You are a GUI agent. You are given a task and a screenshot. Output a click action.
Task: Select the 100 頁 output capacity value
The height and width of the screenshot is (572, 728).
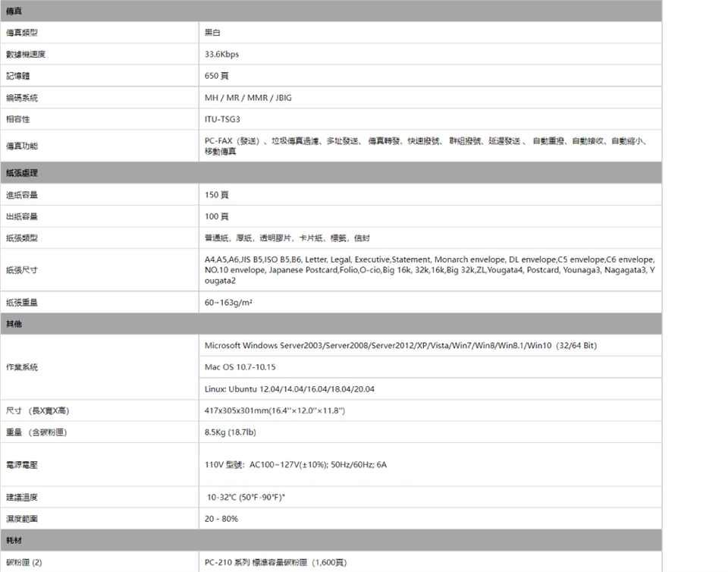coord(218,217)
